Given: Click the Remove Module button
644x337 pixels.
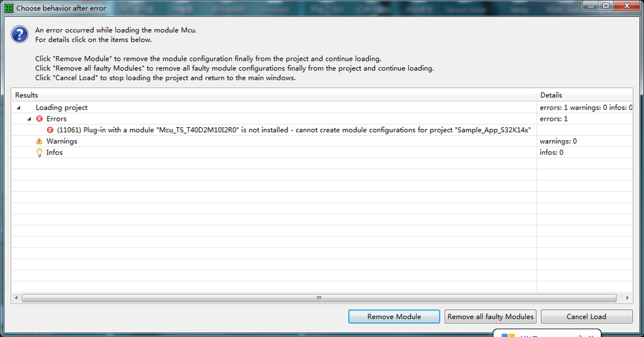Looking at the screenshot, I should tap(394, 316).
